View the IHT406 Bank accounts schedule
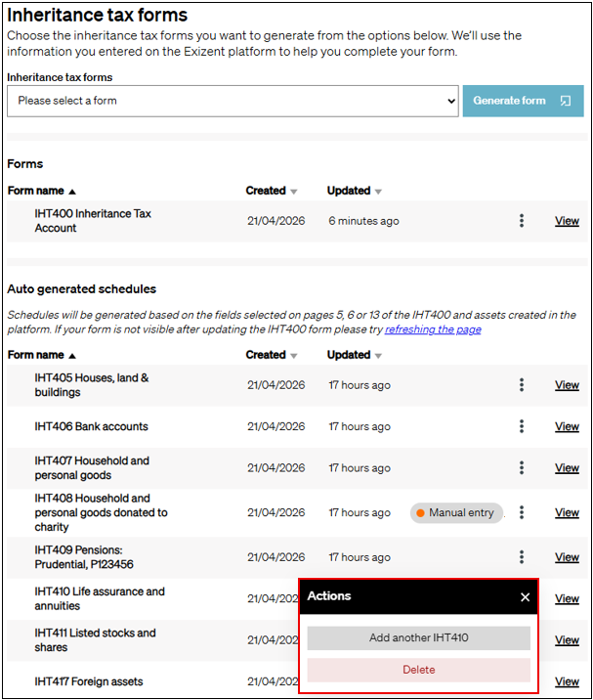 pyautogui.click(x=567, y=426)
